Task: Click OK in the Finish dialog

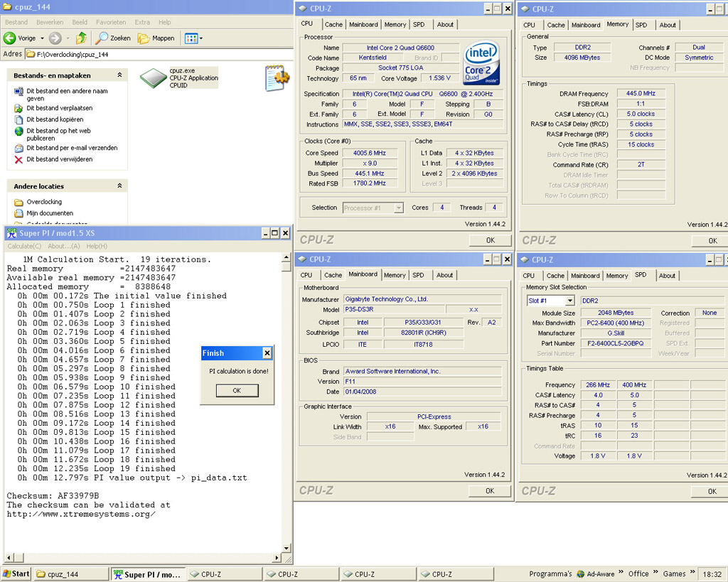Action: click(x=237, y=390)
